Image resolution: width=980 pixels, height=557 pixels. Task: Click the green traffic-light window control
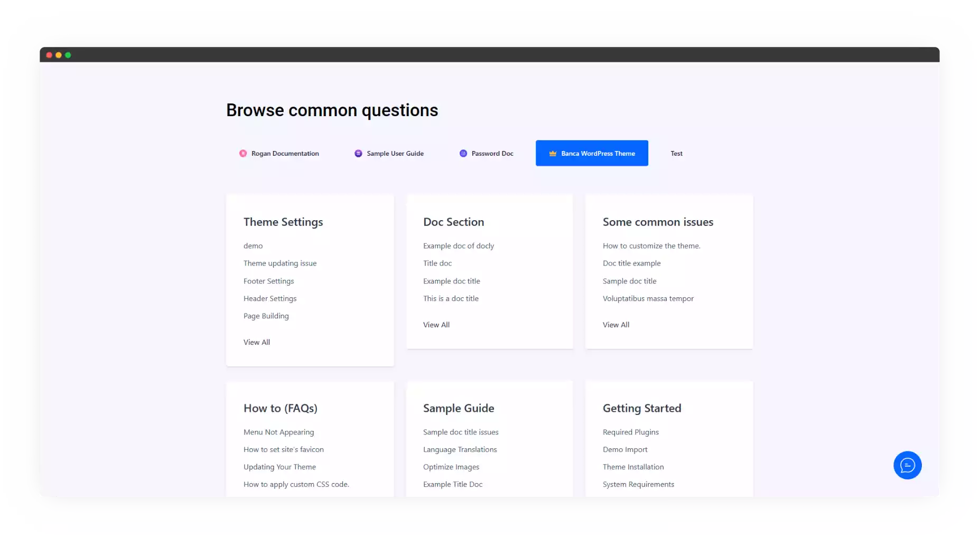point(69,54)
